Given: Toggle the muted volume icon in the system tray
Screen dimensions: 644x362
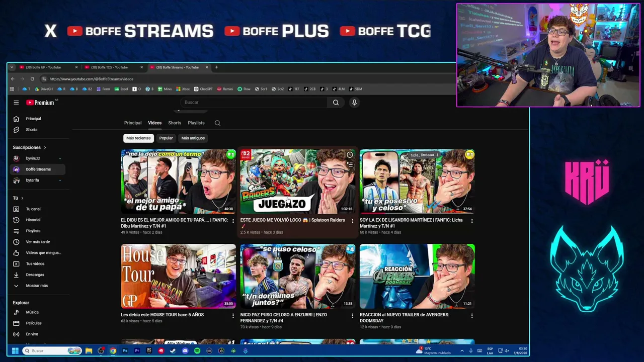Looking at the screenshot, I should (507, 350).
